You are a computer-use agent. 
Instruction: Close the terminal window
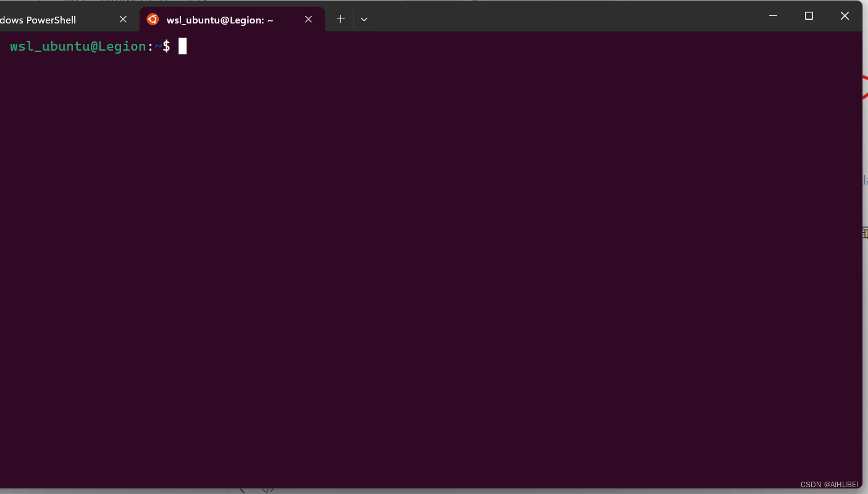pos(845,16)
